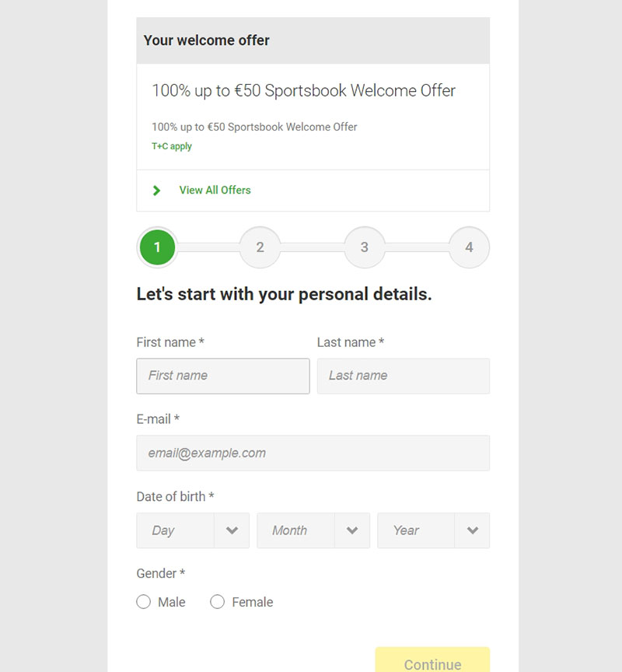Screen dimensions: 622x672
Task: Open the Day of birth dropdown
Action: [193, 530]
